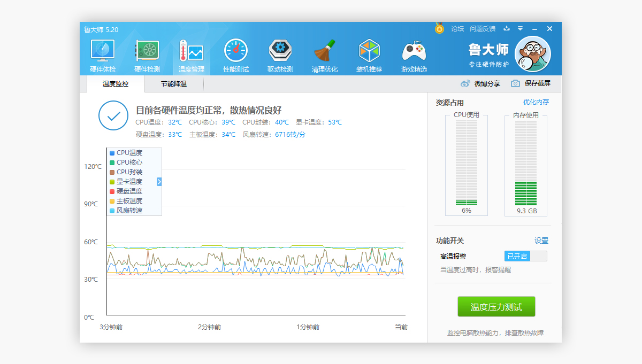Open the 性能测试 performance test module
642x364 pixels.
tap(235, 56)
